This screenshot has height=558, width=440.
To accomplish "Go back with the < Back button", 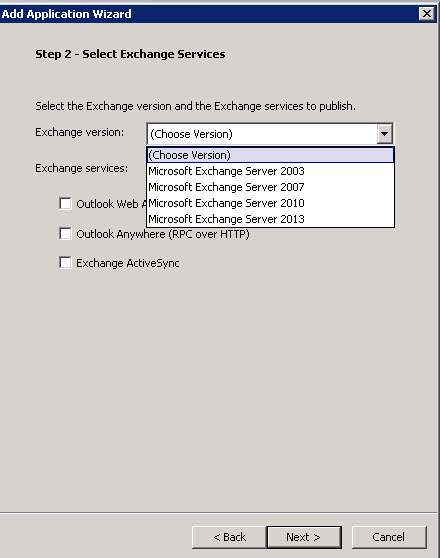I will pos(229,537).
